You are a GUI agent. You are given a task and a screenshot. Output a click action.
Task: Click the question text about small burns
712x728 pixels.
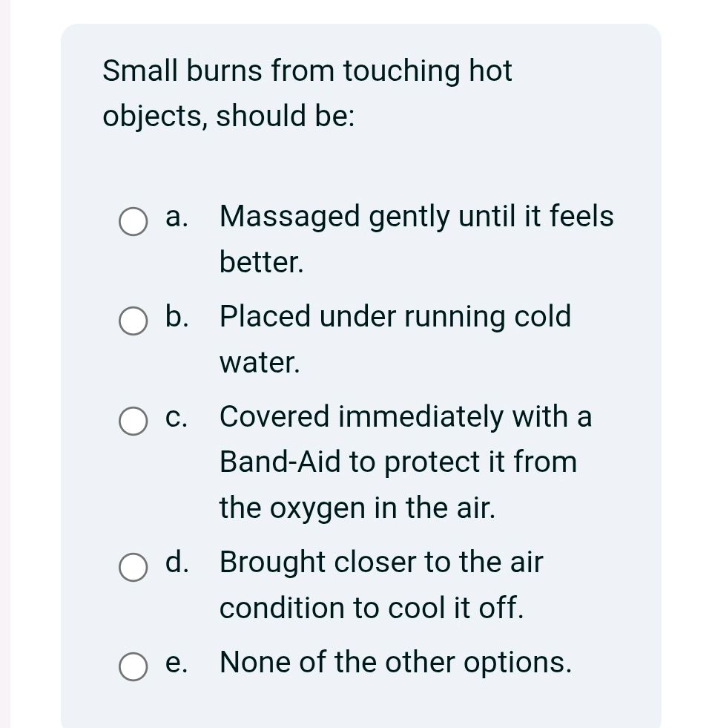tap(306, 93)
